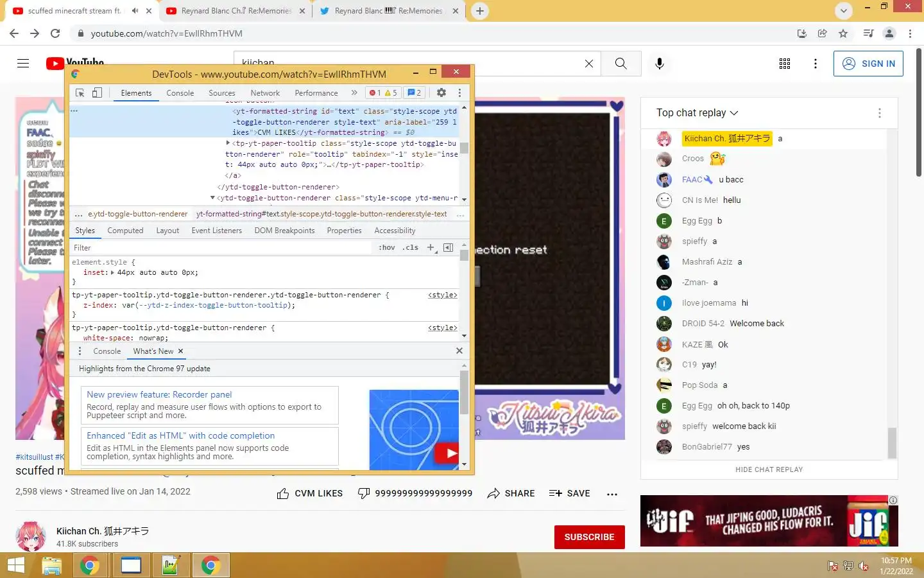Open the Accessibility tab

pos(395,231)
